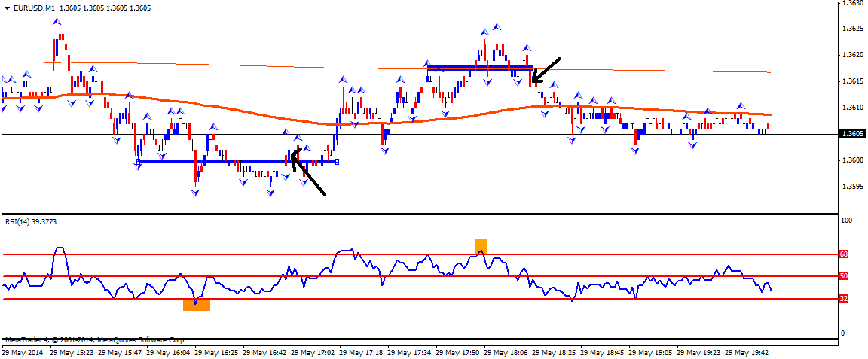
Task: Click the RSI scale value 0
Action: coord(843,333)
